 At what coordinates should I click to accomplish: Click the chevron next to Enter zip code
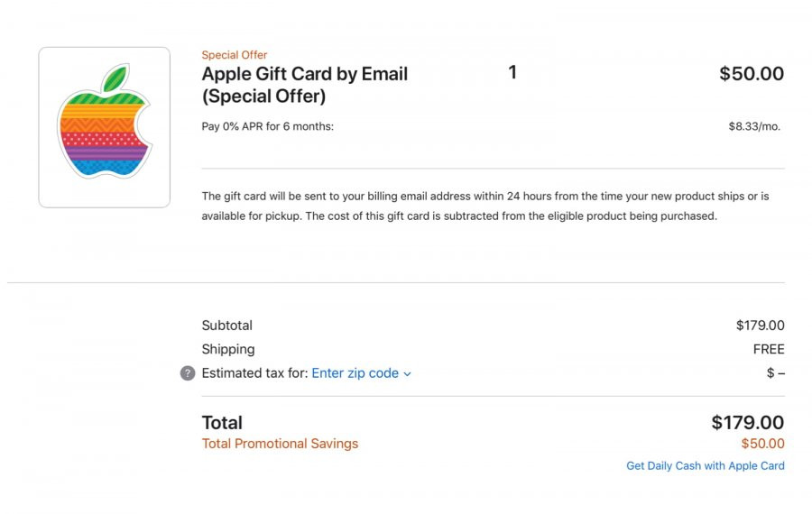pyautogui.click(x=407, y=374)
